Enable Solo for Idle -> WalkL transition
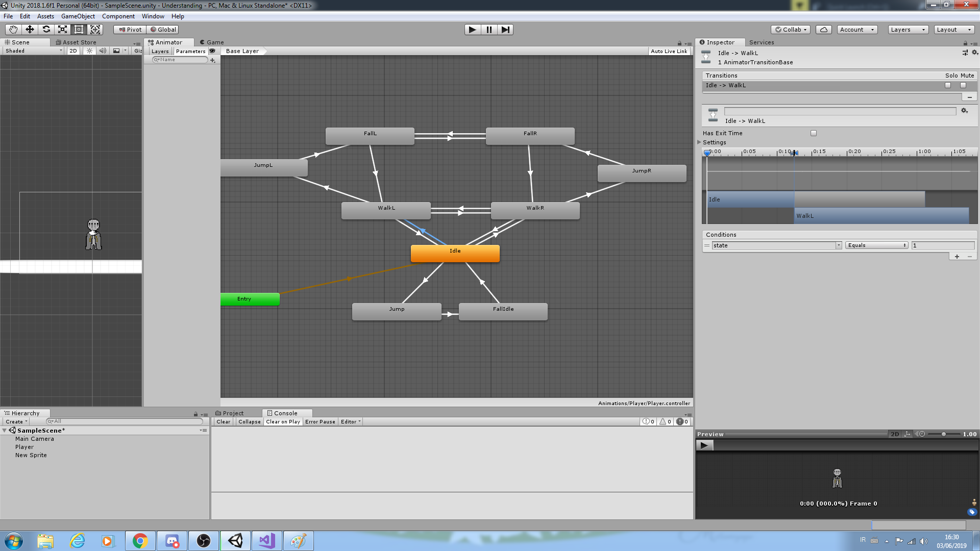The image size is (980, 551). 948,85
